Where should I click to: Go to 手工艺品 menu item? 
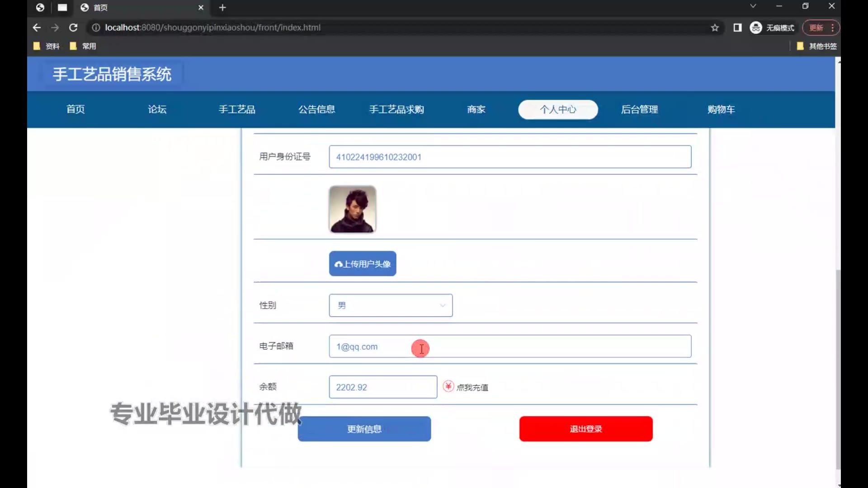tap(237, 109)
